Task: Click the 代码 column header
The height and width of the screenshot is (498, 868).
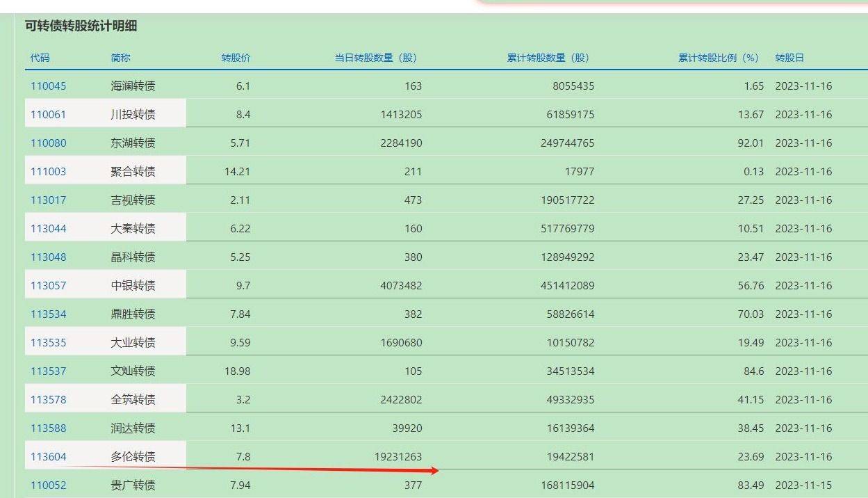Action: point(40,58)
